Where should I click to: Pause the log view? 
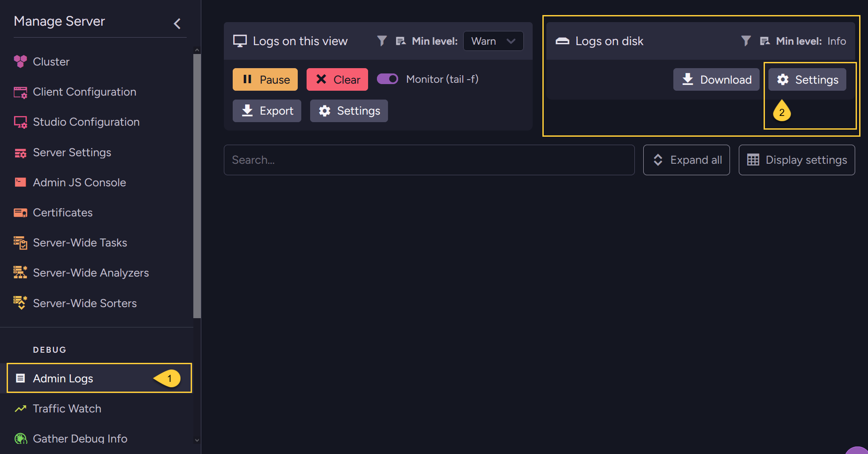(265, 80)
